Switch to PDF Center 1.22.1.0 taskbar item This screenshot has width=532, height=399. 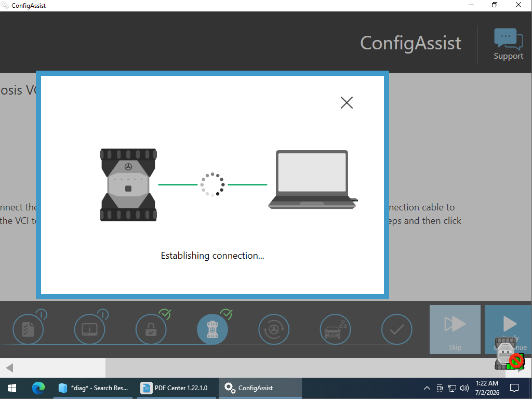click(x=176, y=388)
